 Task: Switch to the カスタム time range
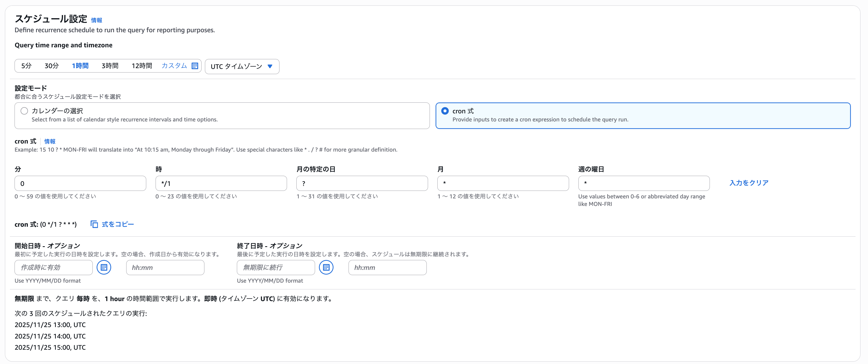click(x=175, y=66)
